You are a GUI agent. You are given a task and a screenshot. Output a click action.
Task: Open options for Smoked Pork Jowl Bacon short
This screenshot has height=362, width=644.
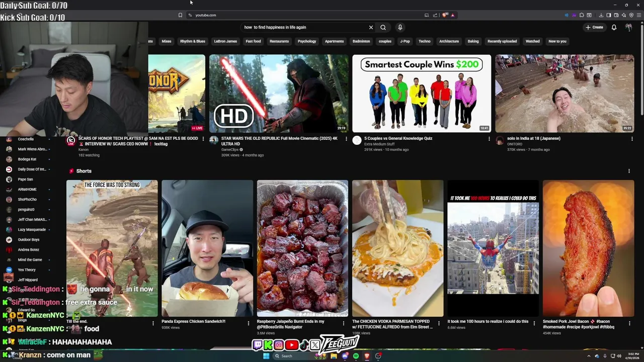click(629, 323)
